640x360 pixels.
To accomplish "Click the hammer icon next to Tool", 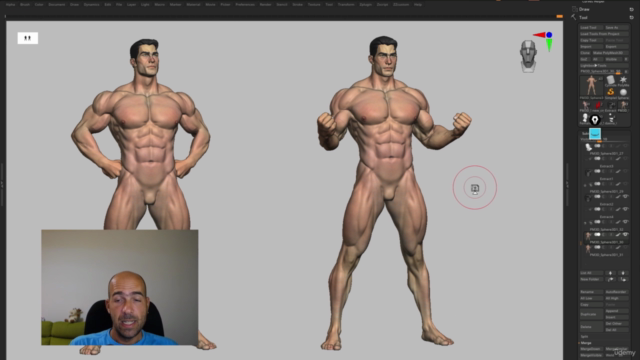I will click(574, 17).
